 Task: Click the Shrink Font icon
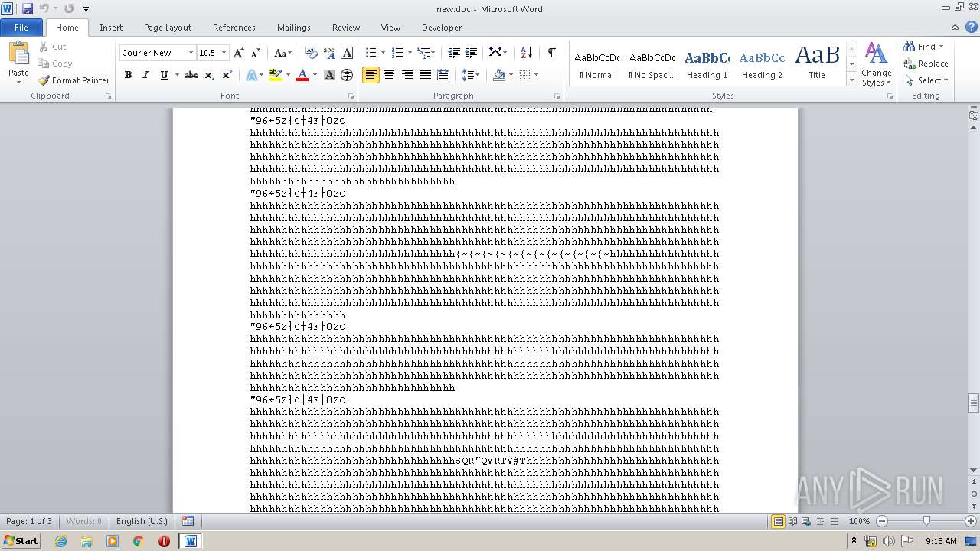coord(256,53)
